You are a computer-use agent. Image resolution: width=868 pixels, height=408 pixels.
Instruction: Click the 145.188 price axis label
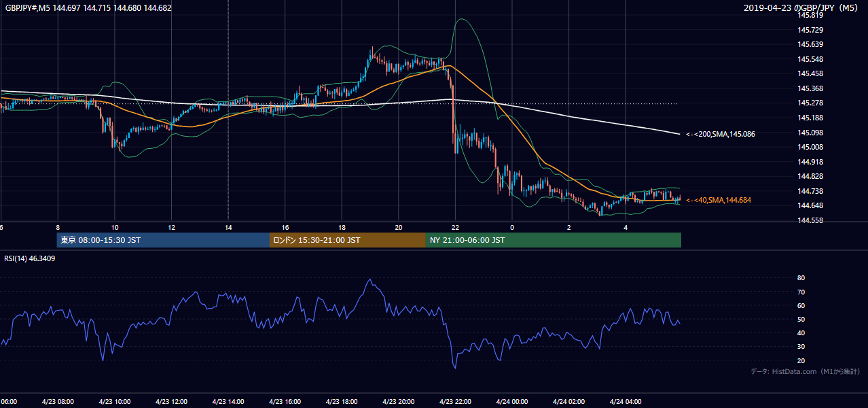tap(809, 118)
